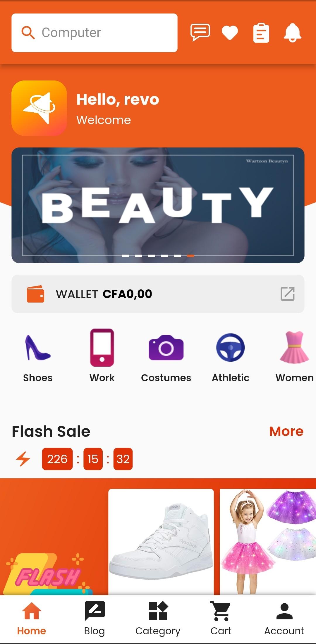
Task: Open the notifications bell icon
Action: (x=292, y=33)
